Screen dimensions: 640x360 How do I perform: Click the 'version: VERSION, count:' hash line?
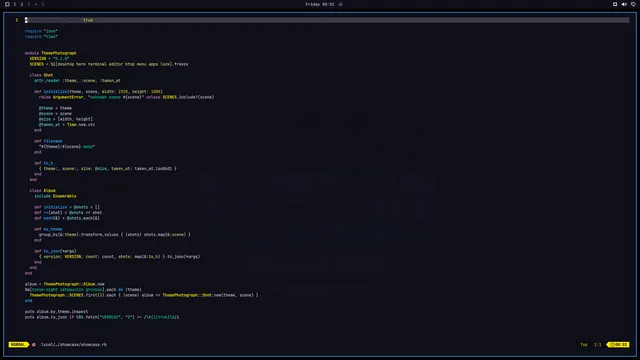[x=120, y=257]
